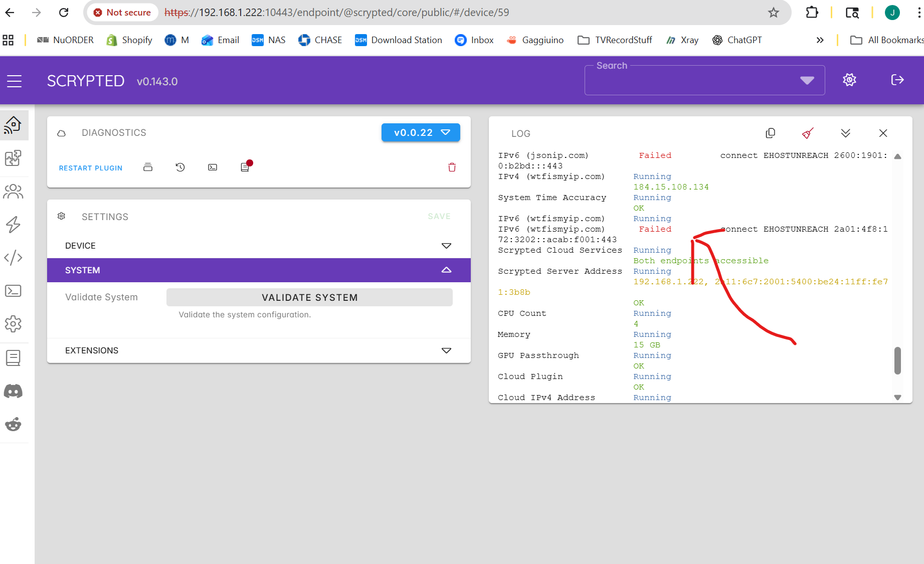Launch the Terminal from the sidebar
Screen dimensions: 924x564
(13, 290)
